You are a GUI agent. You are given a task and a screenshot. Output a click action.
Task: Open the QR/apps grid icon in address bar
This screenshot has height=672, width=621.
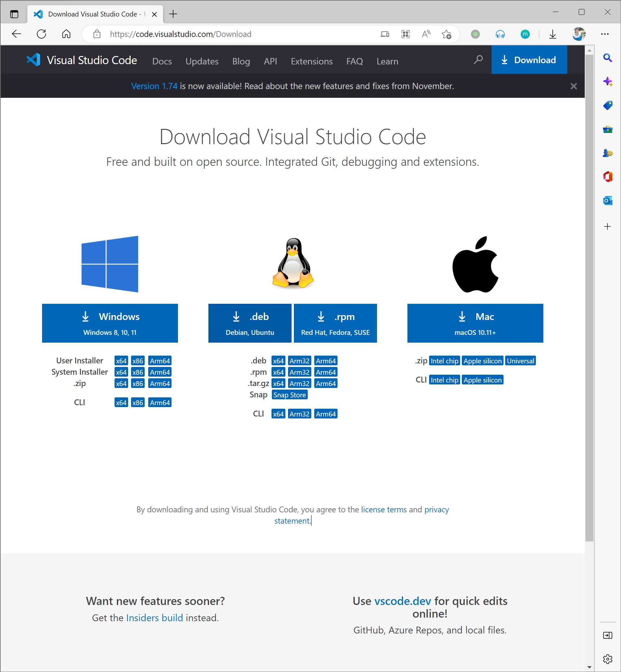pyautogui.click(x=405, y=34)
